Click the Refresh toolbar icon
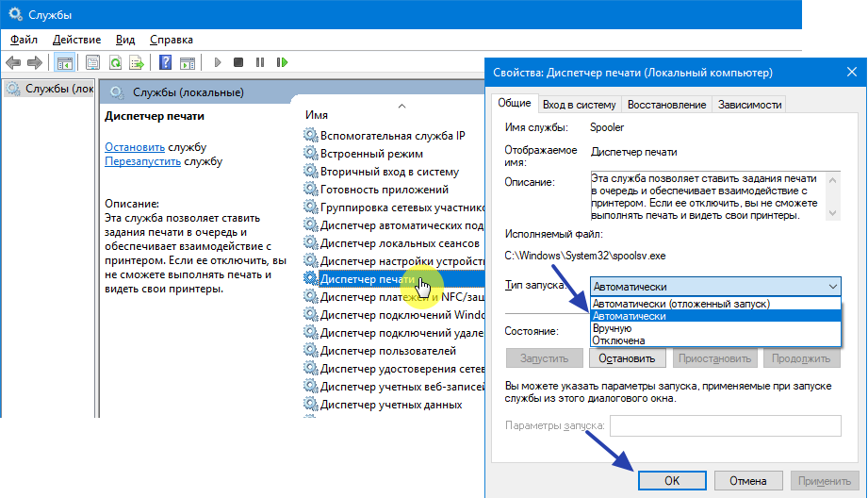 (x=115, y=63)
